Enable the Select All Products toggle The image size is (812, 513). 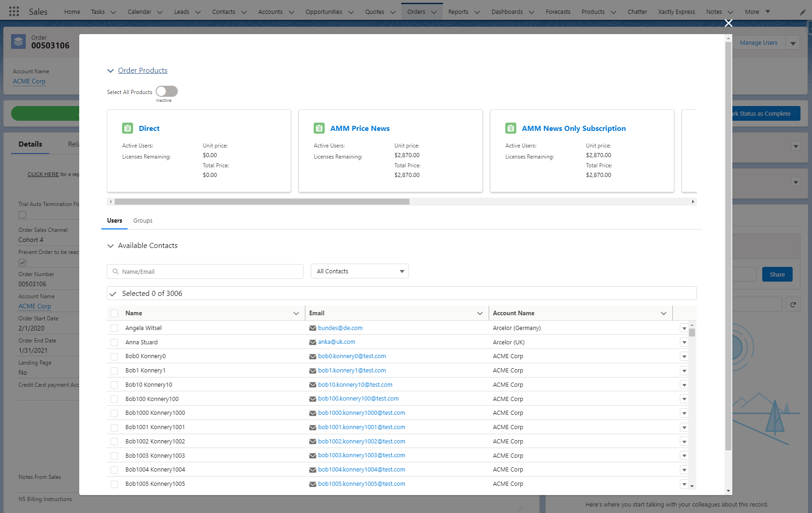pos(166,92)
